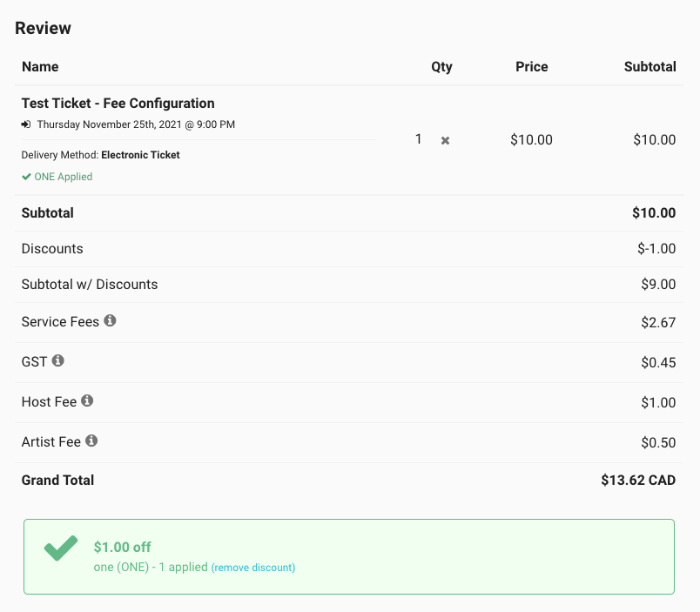Image resolution: width=700 pixels, height=612 pixels.
Task: Click the green ONE Applied checkmark
Action: [x=26, y=177]
